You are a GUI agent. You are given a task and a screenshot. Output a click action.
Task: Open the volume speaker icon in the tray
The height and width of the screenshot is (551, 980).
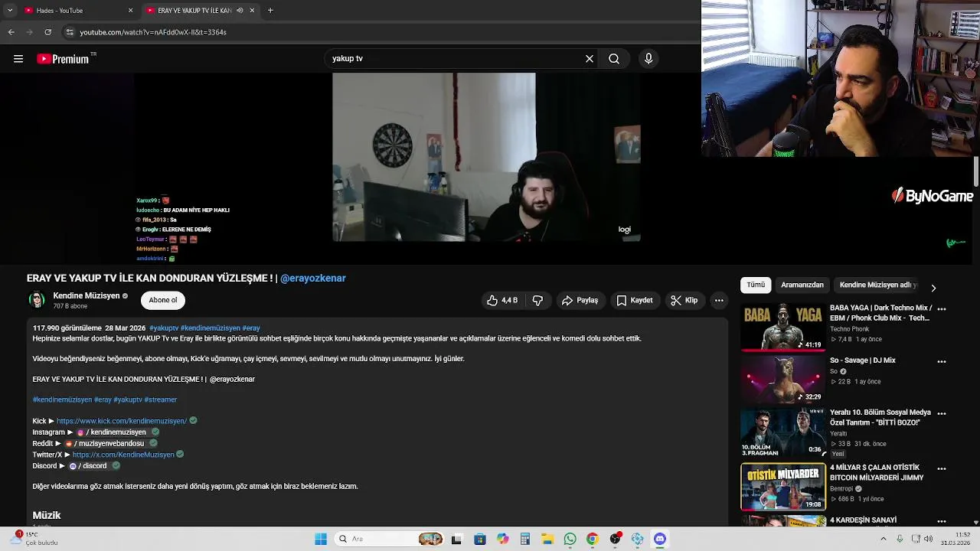tap(929, 539)
